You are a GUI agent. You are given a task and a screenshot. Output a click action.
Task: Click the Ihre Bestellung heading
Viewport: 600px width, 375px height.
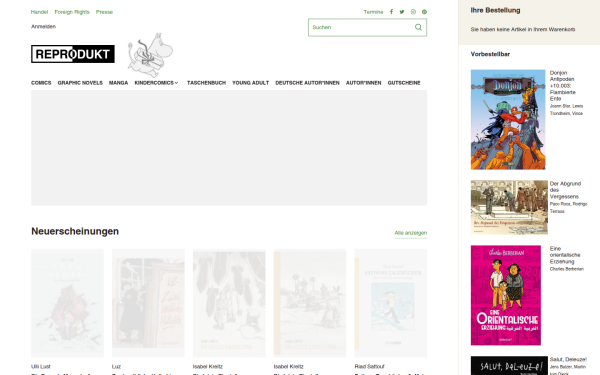click(x=495, y=10)
